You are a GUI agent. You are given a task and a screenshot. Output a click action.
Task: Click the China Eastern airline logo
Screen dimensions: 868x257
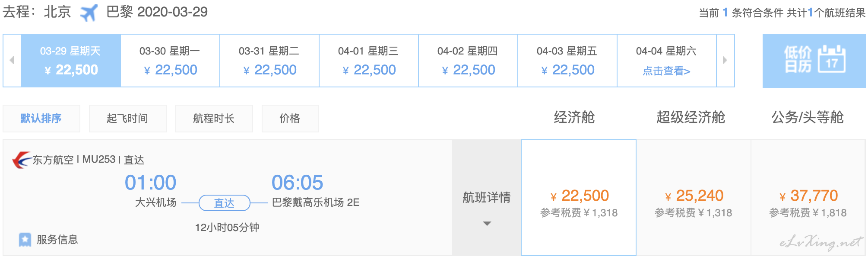(22, 160)
